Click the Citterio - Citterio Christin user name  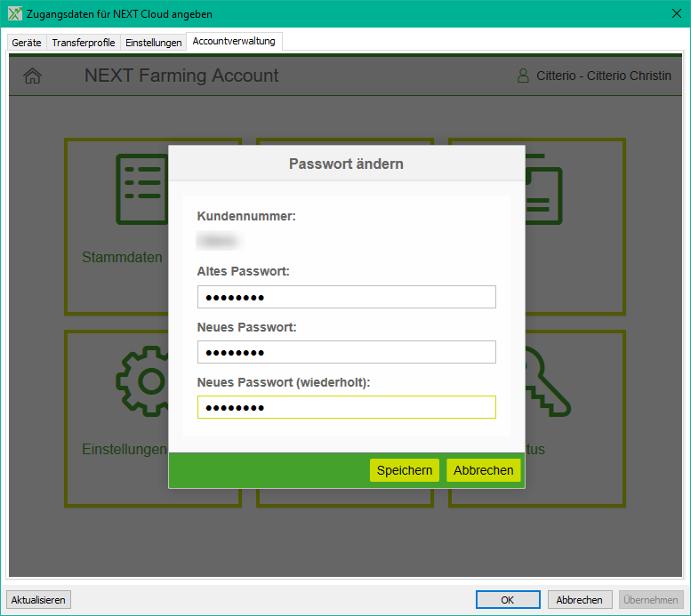tap(604, 76)
